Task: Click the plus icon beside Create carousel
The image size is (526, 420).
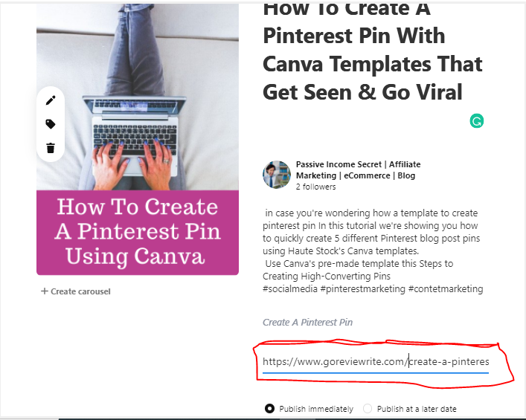Action: (45, 291)
